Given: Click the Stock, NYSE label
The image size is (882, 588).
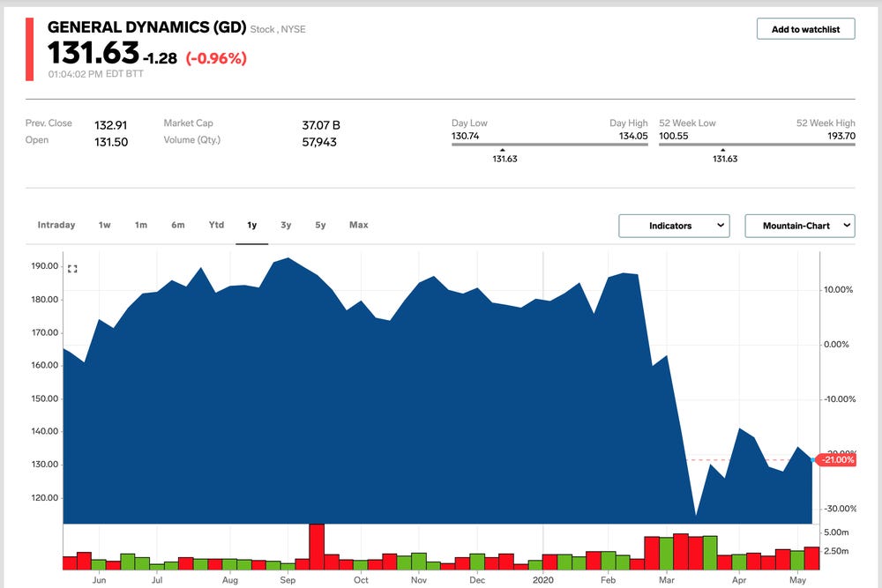Looking at the screenshot, I should (x=278, y=29).
